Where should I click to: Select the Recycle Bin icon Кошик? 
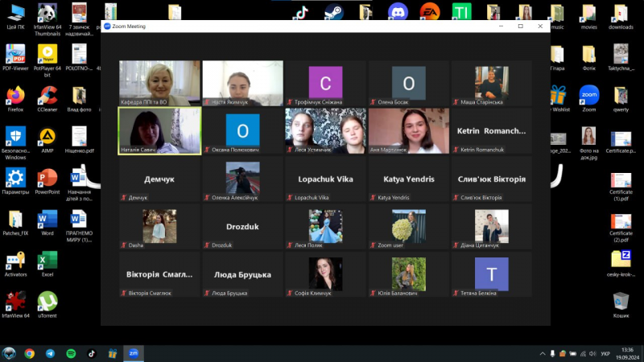coord(621,303)
